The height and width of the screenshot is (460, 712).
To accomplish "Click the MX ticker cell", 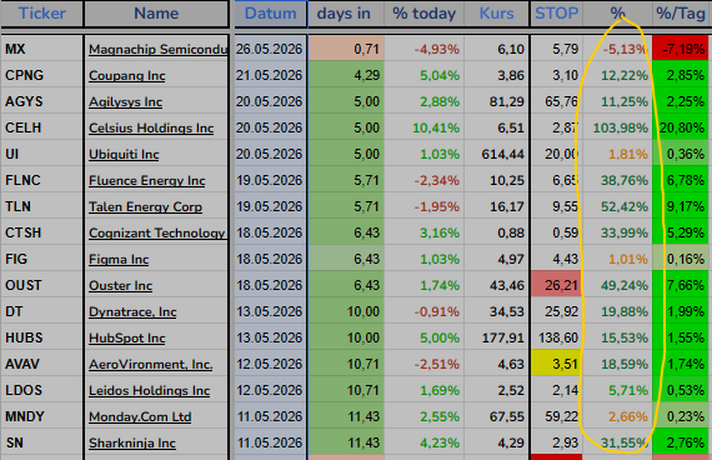I will pos(42,49).
